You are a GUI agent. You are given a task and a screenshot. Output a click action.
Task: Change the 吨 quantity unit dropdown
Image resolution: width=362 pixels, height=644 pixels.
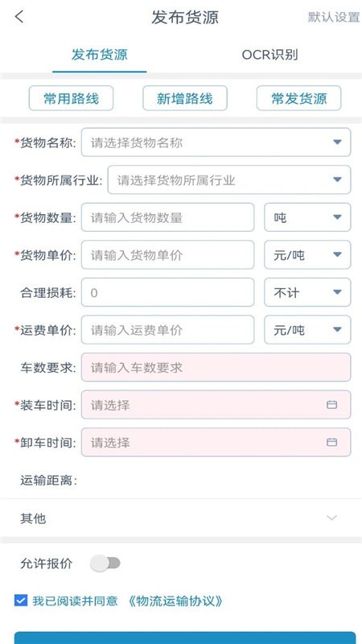(307, 217)
